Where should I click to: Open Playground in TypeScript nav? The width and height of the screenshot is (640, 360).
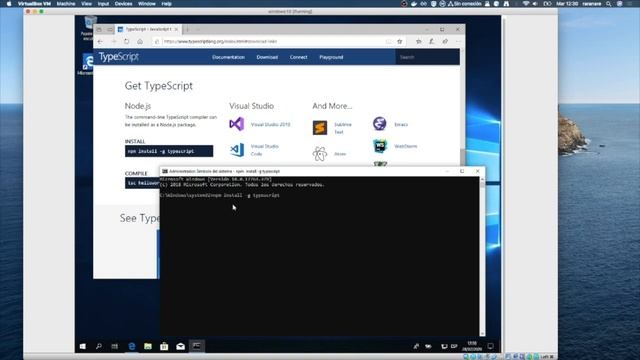click(x=331, y=57)
